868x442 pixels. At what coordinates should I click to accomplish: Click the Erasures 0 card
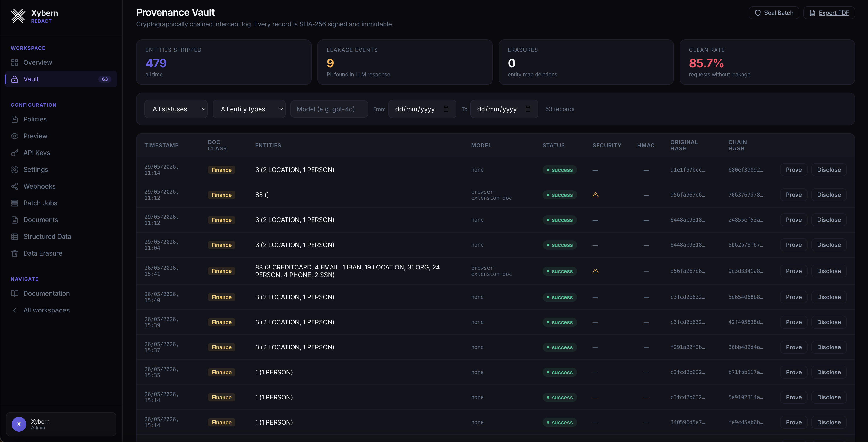pyautogui.click(x=586, y=62)
